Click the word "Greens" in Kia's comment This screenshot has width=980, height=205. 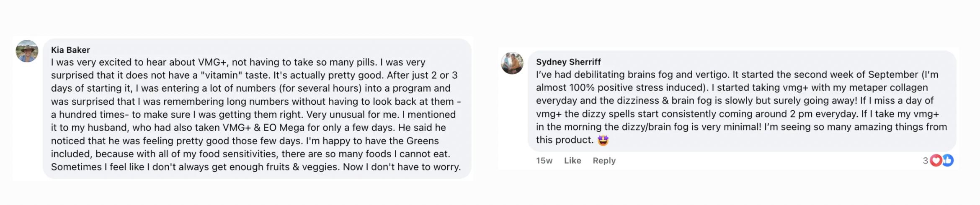(x=422, y=141)
